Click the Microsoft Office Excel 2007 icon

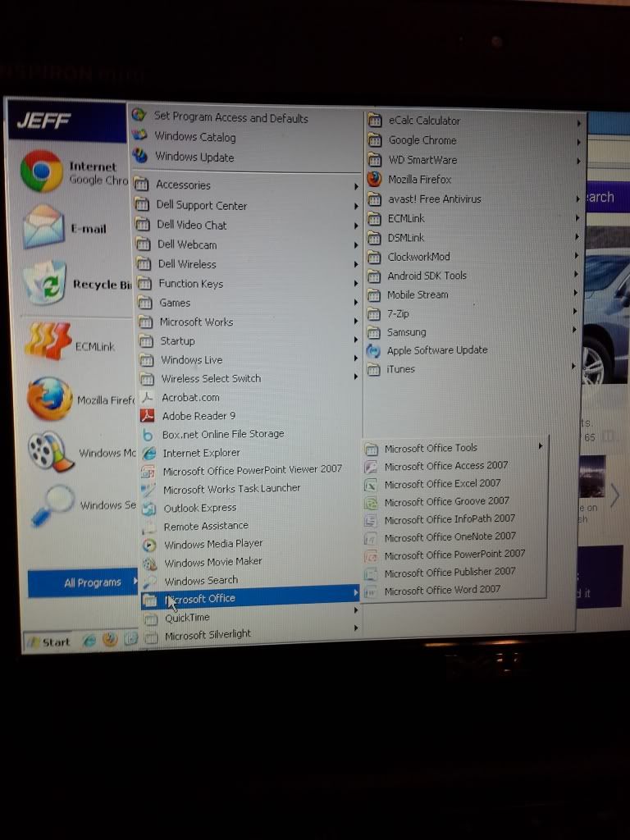click(371, 485)
